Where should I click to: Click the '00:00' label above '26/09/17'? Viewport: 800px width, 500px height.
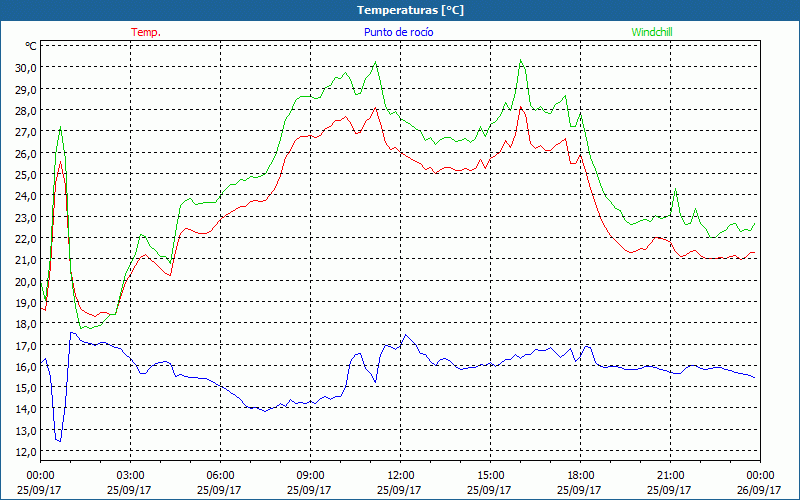(761, 475)
